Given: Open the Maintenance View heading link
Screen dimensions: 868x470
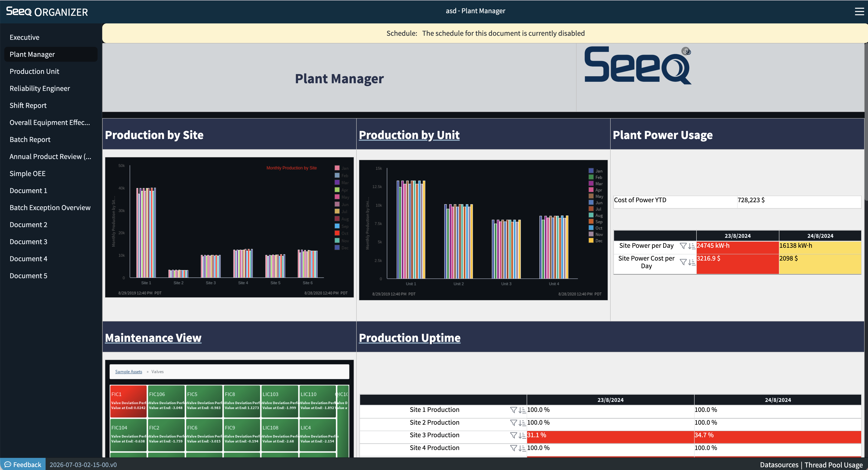Looking at the screenshot, I should 153,338.
